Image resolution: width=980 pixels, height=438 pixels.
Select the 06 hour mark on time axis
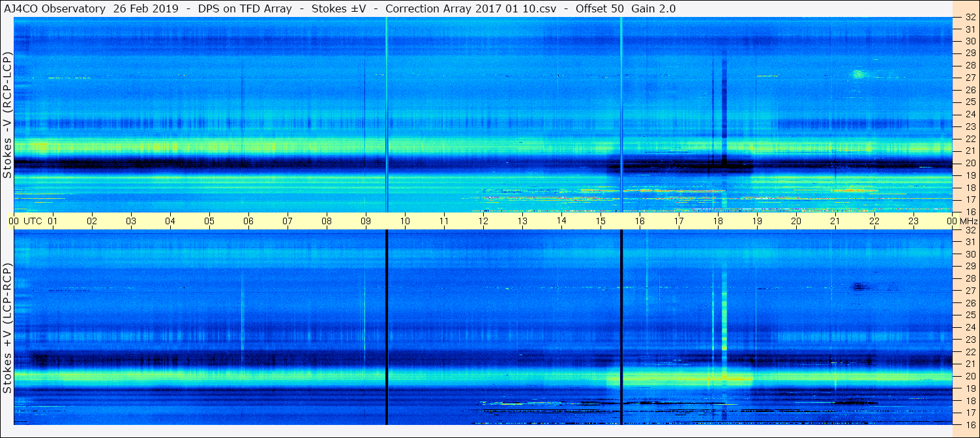point(248,221)
